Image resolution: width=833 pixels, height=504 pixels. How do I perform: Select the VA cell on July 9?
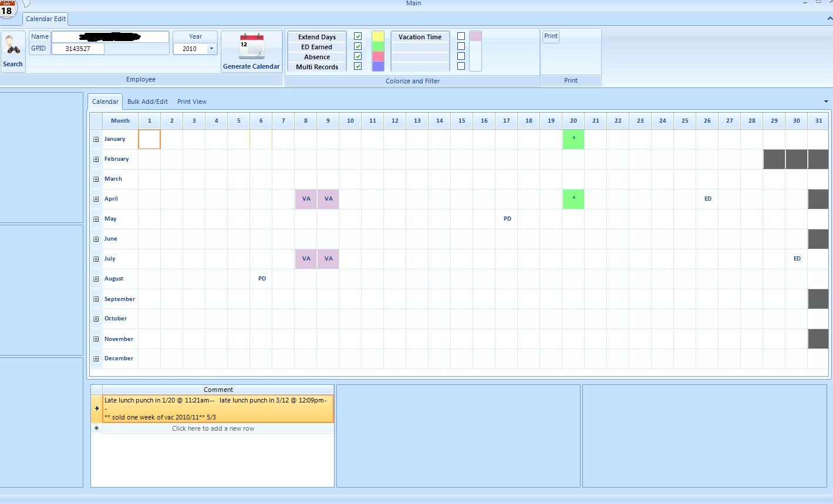tap(328, 259)
